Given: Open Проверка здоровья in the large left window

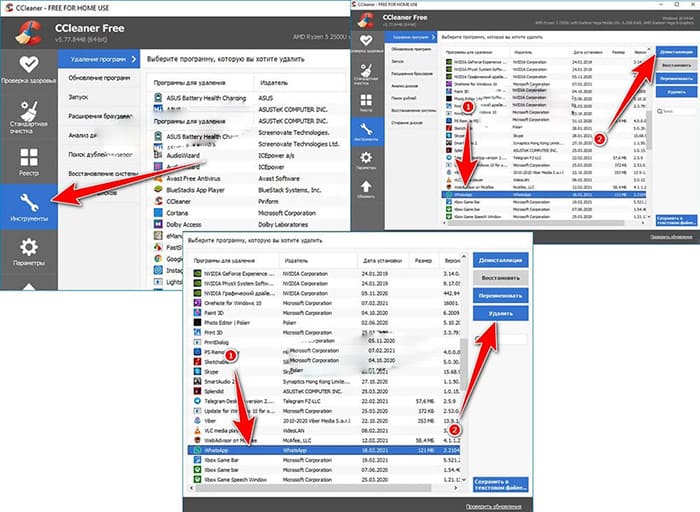Looking at the screenshot, I should click(x=29, y=69).
